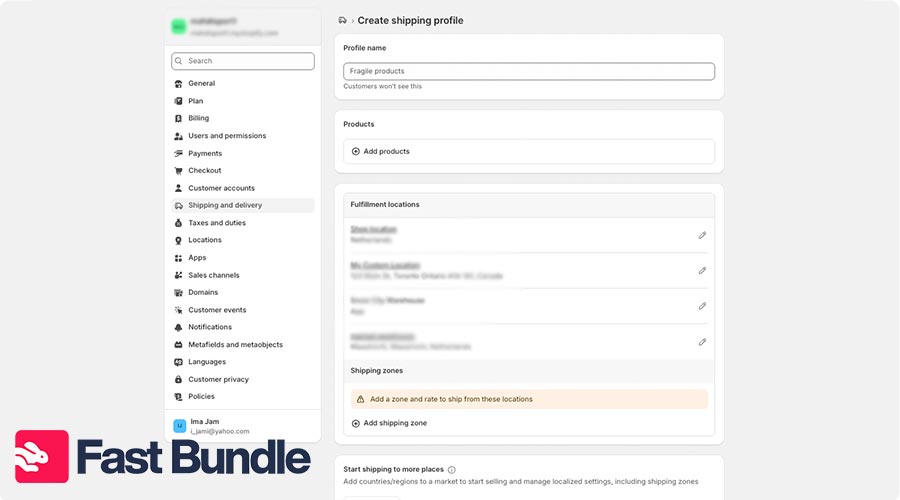
Task: Click the info icon beside Start shipping heading
Action: (x=452, y=469)
